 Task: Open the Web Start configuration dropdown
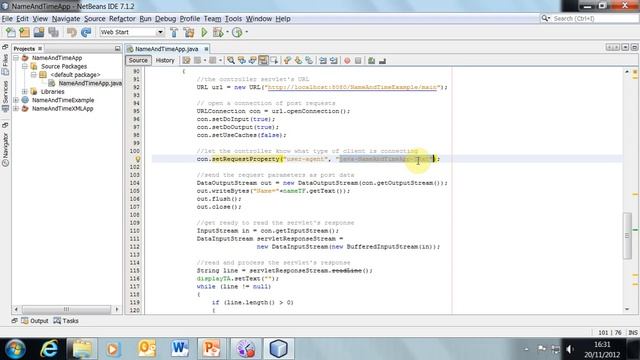coord(160,32)
